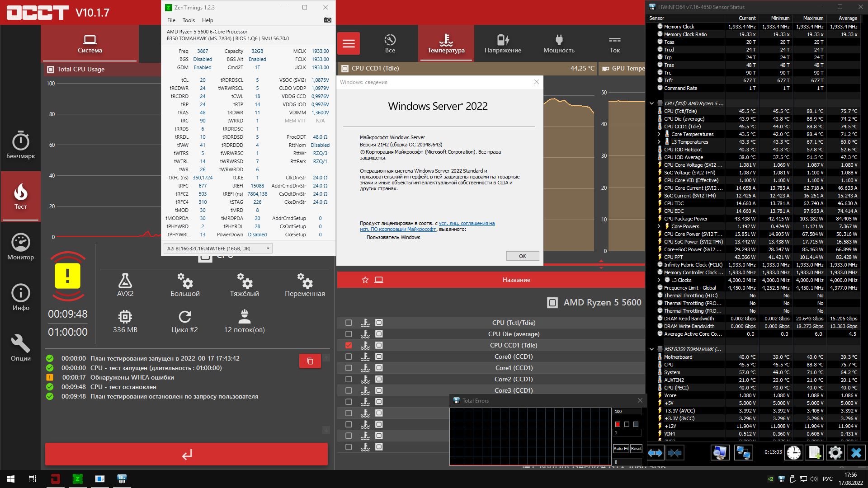Click OK in the Windows info dialog

(x=522, y=256)
